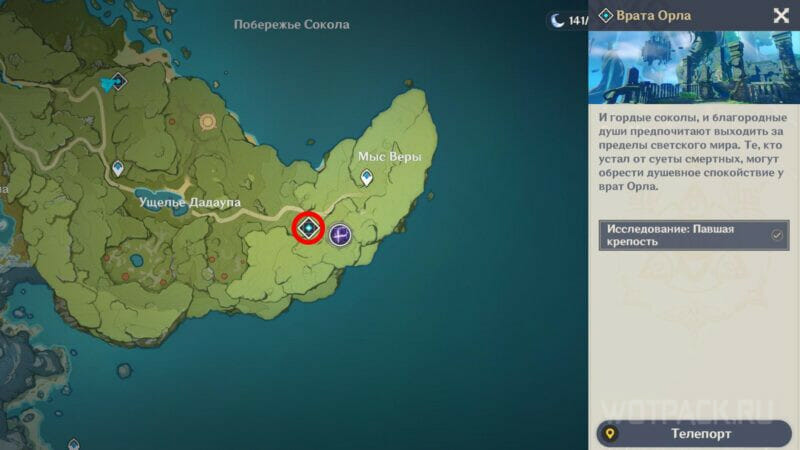The height and width of the screenshot is (450, 800).
Task: Click the Ущелье Дадаупа map label
Action: 190,203
